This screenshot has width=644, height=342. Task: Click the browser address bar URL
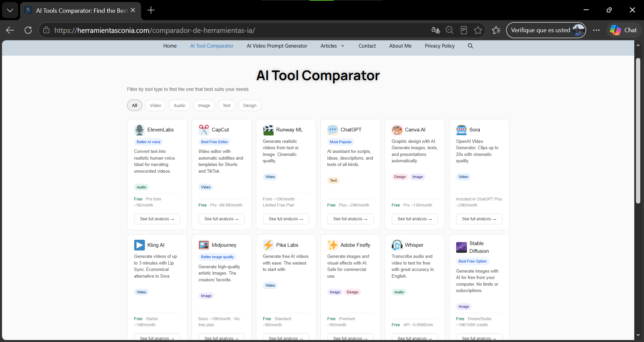coord(155,31)
